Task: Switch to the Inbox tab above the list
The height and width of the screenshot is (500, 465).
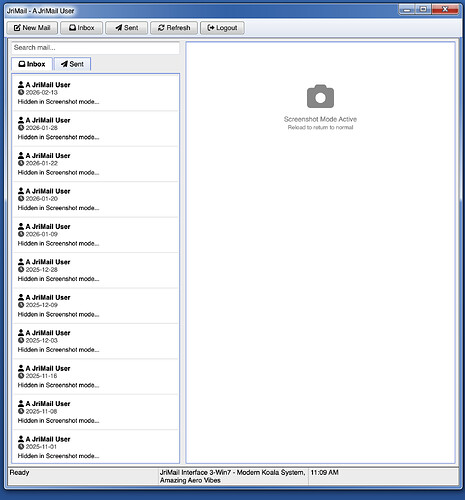Action: pyautogui.click(x=32, y=64)
